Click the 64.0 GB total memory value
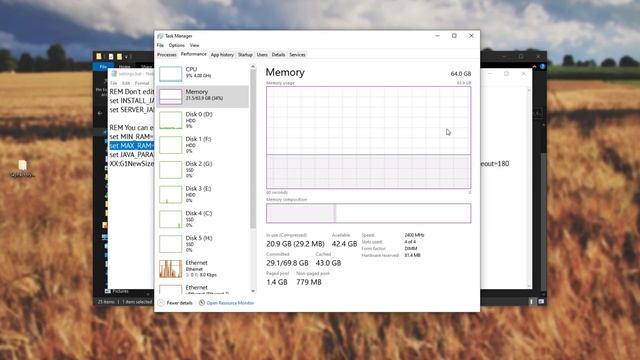Screen dimensions: 640x360 pos(461,73)
